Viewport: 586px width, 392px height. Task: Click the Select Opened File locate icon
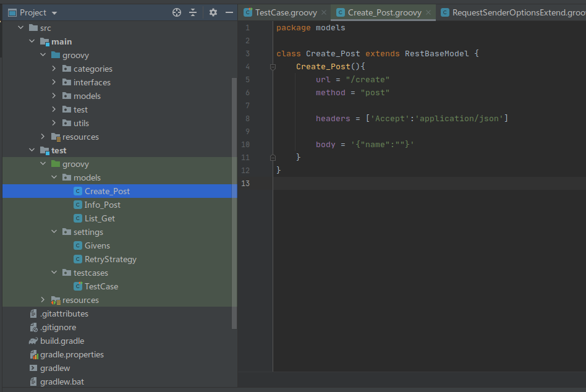(177, 13)
